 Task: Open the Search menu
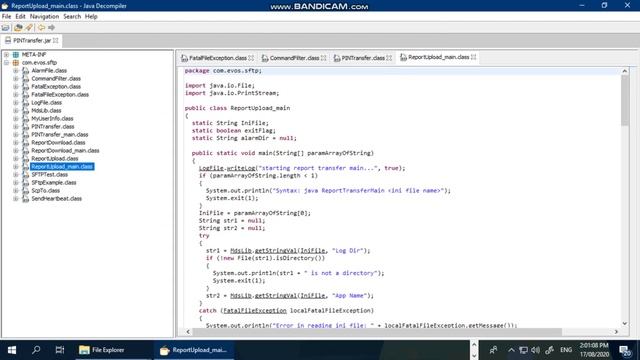[72, 16]
